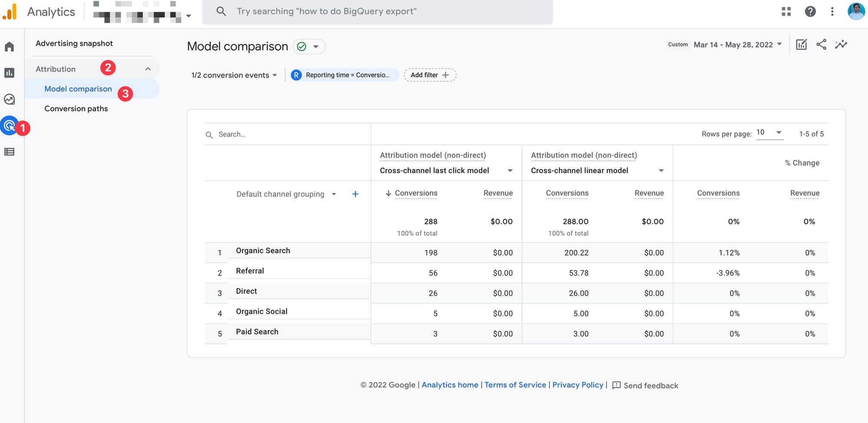Screen dimensions: 868x423
Task: Click the plus on Add filter chip
Action: [x=445, y=75]
